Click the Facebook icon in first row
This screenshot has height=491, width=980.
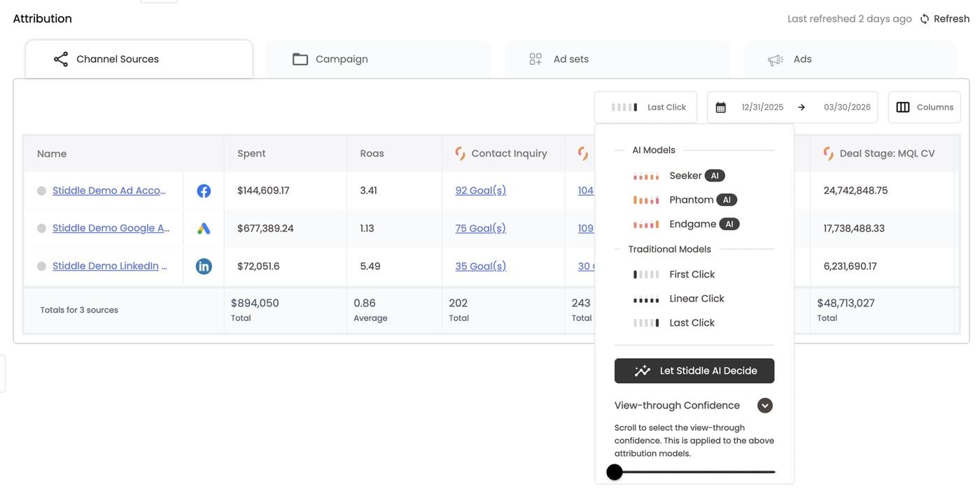click(204, 191)
